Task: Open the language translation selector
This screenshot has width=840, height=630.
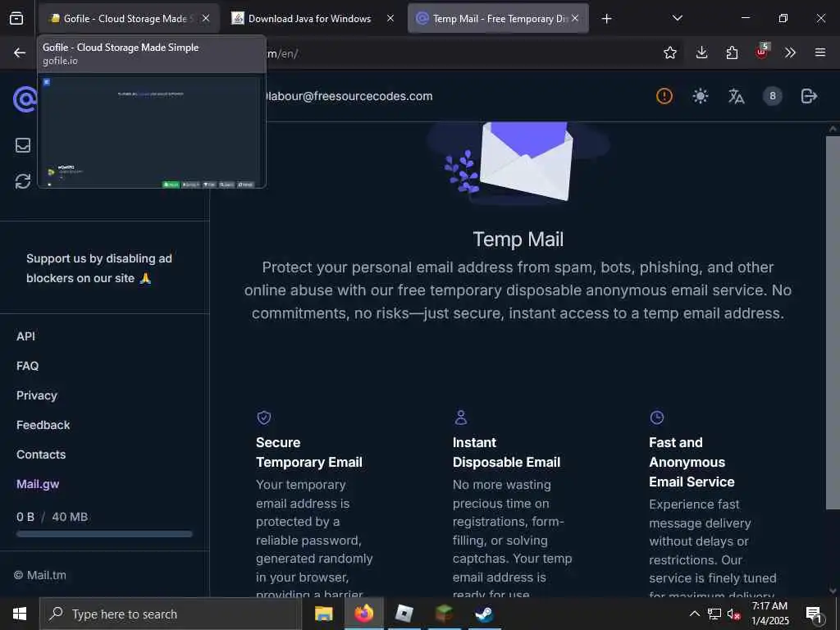Action: [736, 96]
